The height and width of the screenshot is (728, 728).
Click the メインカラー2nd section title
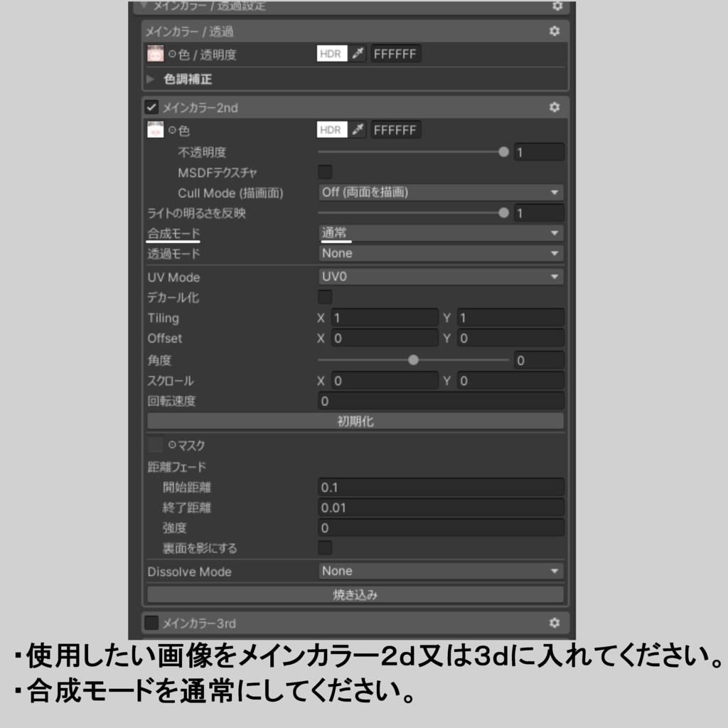200,108
